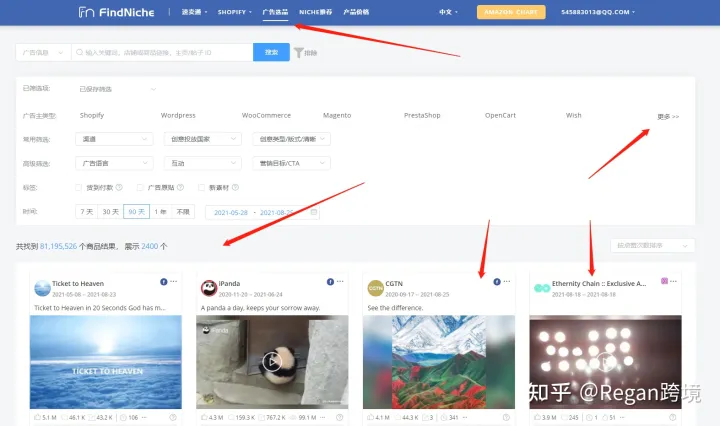Image resolution: width=720 pixels, height=426 pixels.
Task: Click the filter funnel icon beside search
Action: point(298,52)
